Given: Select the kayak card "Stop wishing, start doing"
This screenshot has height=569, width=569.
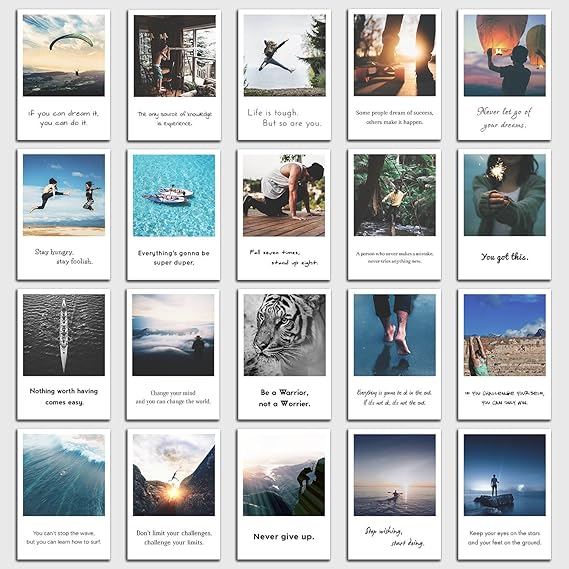Looking at the screenshot, I should coord(394,495).
